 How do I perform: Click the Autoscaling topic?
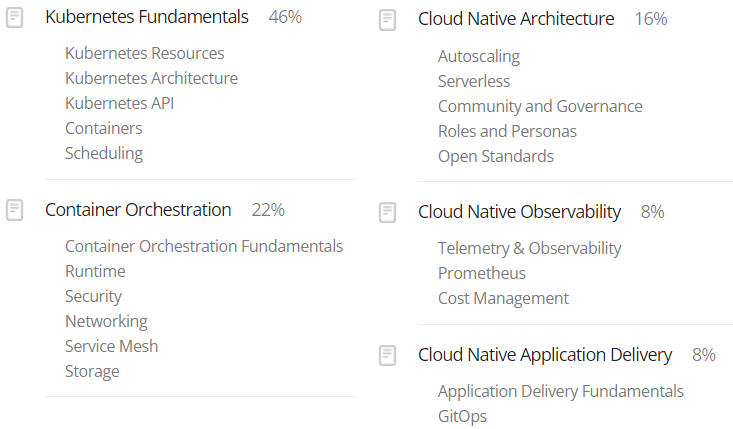coord(479,57)
